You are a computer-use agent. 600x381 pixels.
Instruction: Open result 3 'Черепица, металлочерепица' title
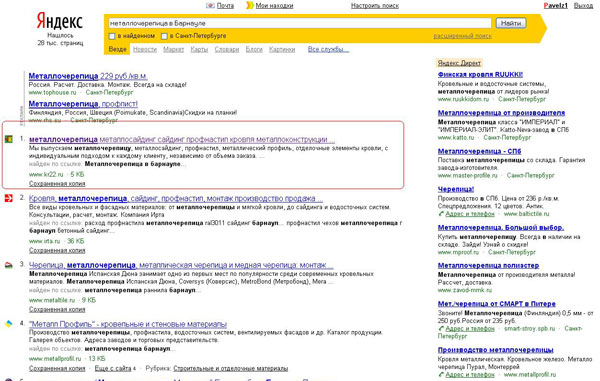coord(181,265)
